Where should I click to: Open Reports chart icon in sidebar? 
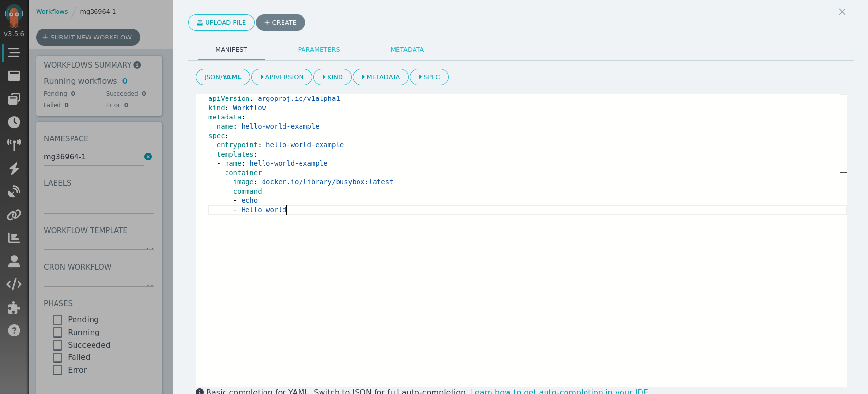click(x=14, y=238)
